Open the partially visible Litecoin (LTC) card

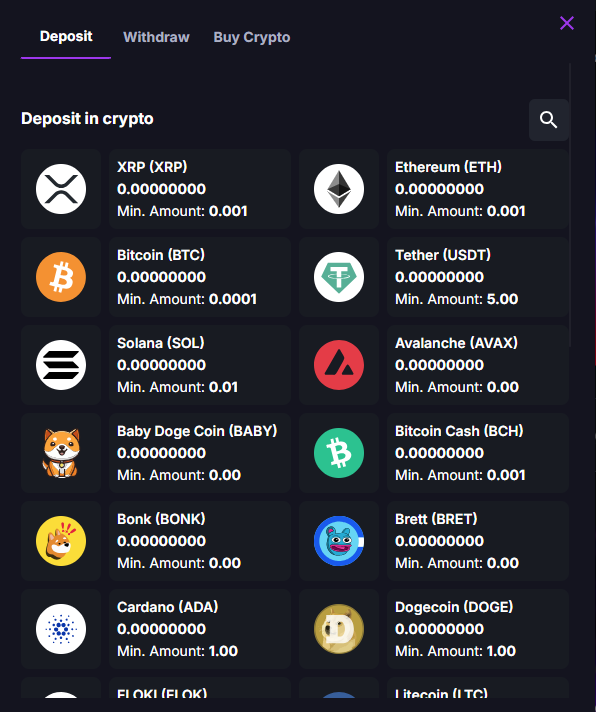pos(478,688)
